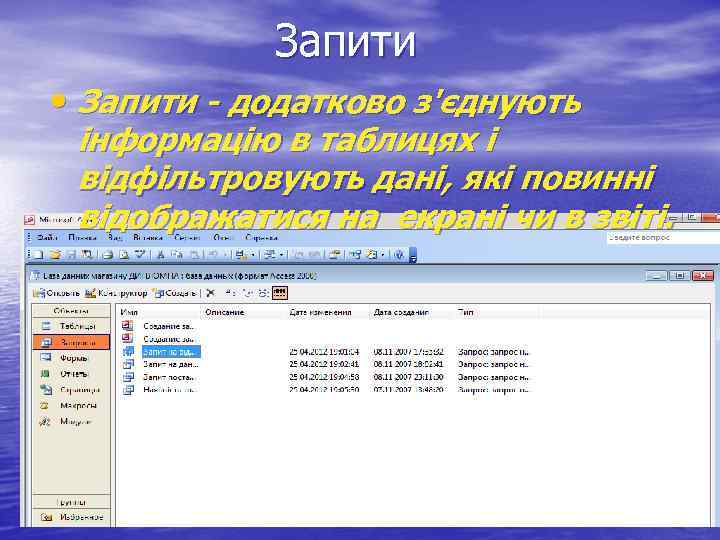The image size is (720, 540).
Task: Click the Создать button
Action: click(174, 292)
